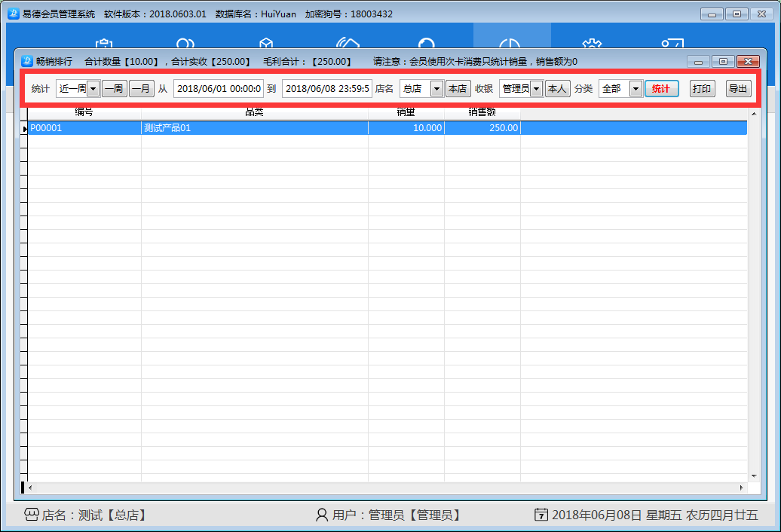
Task: Select the cell 测试产品01
Action: pyautogui.click(x=255, y=128)
